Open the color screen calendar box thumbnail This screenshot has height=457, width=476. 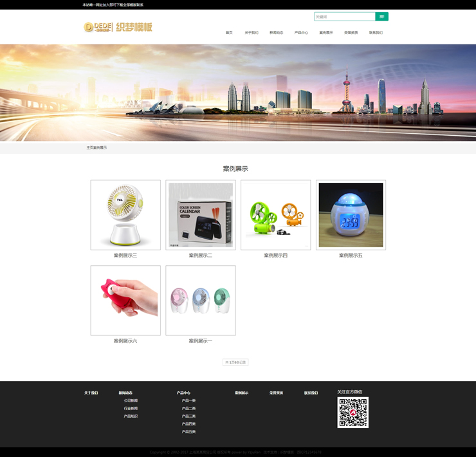click(x=201, y=215)
